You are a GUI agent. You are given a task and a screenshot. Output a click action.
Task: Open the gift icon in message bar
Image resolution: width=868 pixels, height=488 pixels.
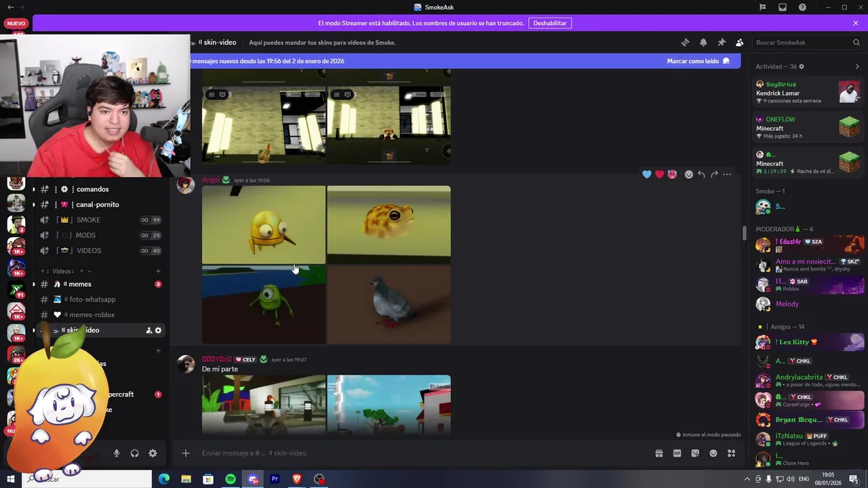658,453
